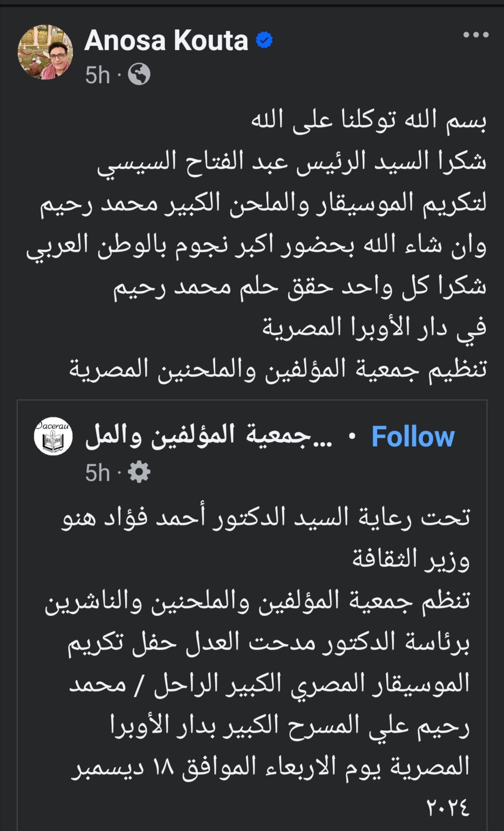Follow the shared page with Follow button
The width and height of the screenshot is (504, 831).
[x=413, y=437]
